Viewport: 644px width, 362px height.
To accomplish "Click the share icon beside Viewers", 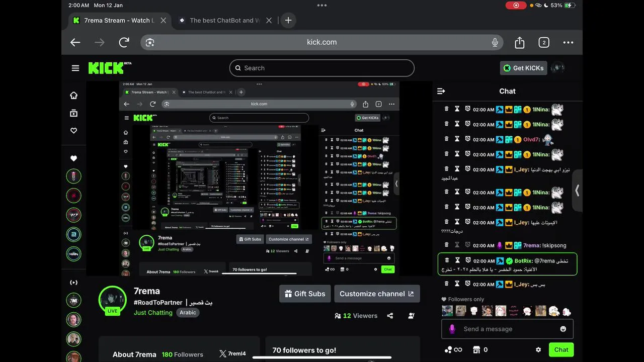I will pyautogui.click(x=390, y=316).
